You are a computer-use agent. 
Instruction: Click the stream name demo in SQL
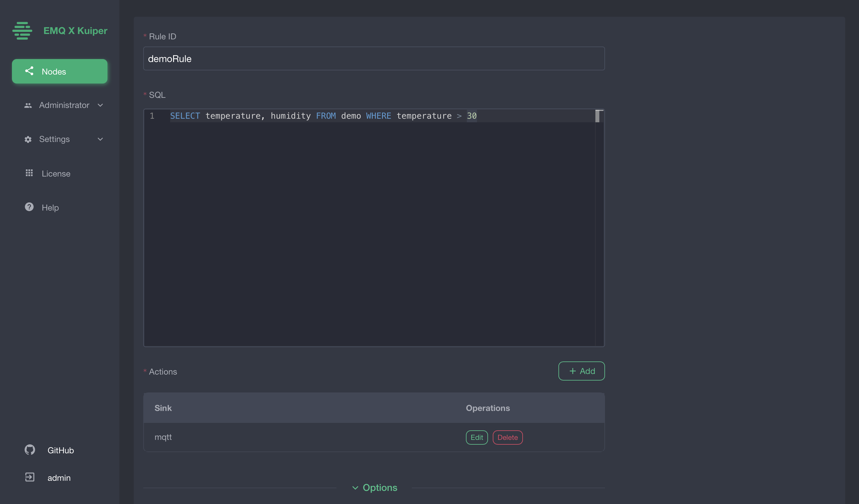[x=351, y=116]
